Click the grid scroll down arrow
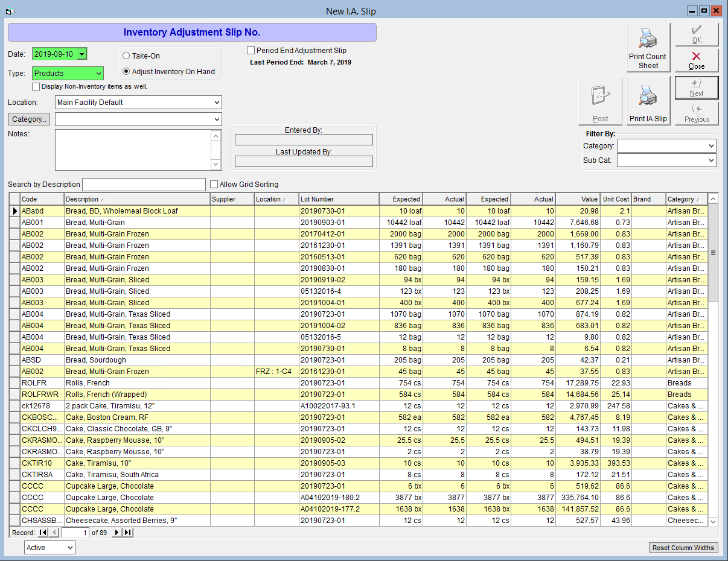 (x=713, y=522)
